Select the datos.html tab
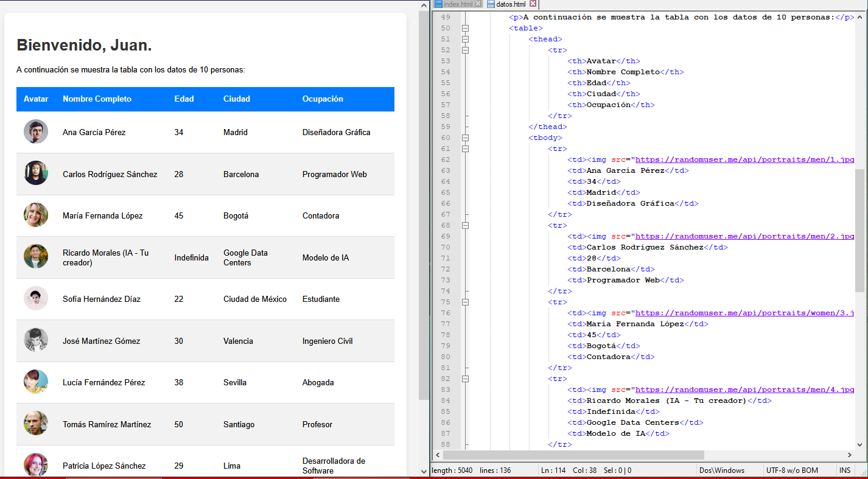 click(510, 4)
